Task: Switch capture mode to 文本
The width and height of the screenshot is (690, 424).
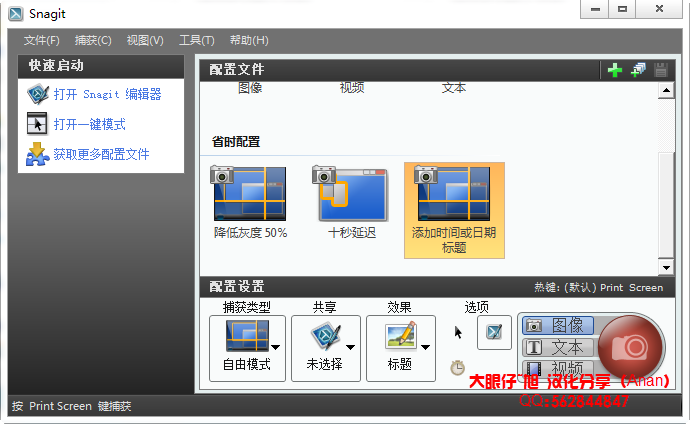Action: [x=558, y=347]
